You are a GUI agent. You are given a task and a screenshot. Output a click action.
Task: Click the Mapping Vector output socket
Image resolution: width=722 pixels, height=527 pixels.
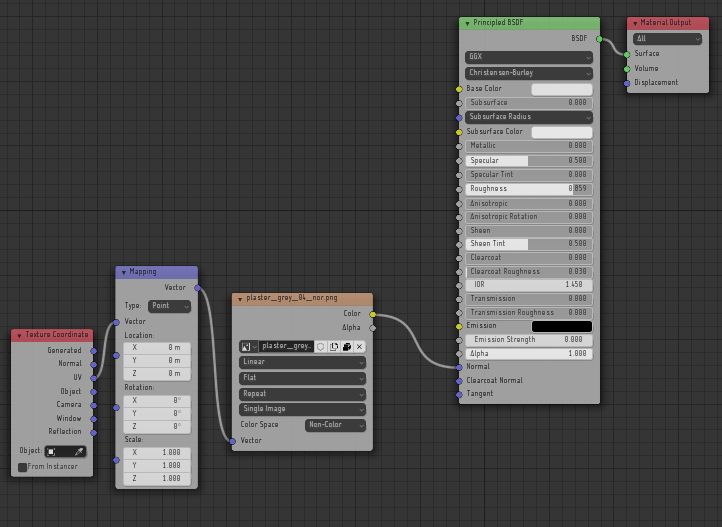click(x=198, y=288)
